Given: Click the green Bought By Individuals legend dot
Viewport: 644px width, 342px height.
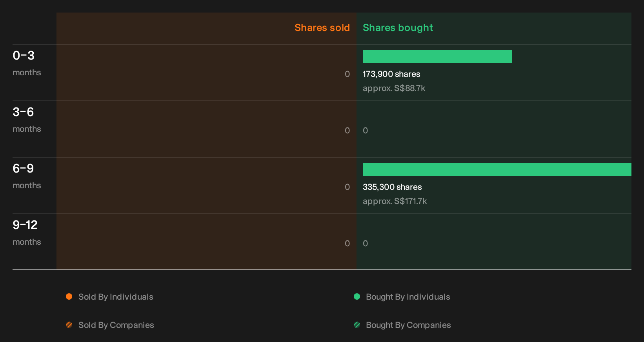Looking at the screenshot, I should pyautogui.click(x=357, y=297).
